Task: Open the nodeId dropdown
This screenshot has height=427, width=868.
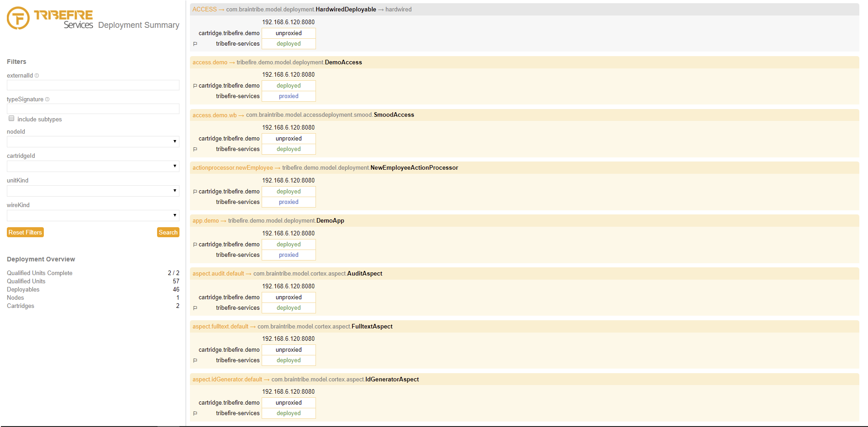Action: (93, 142)
